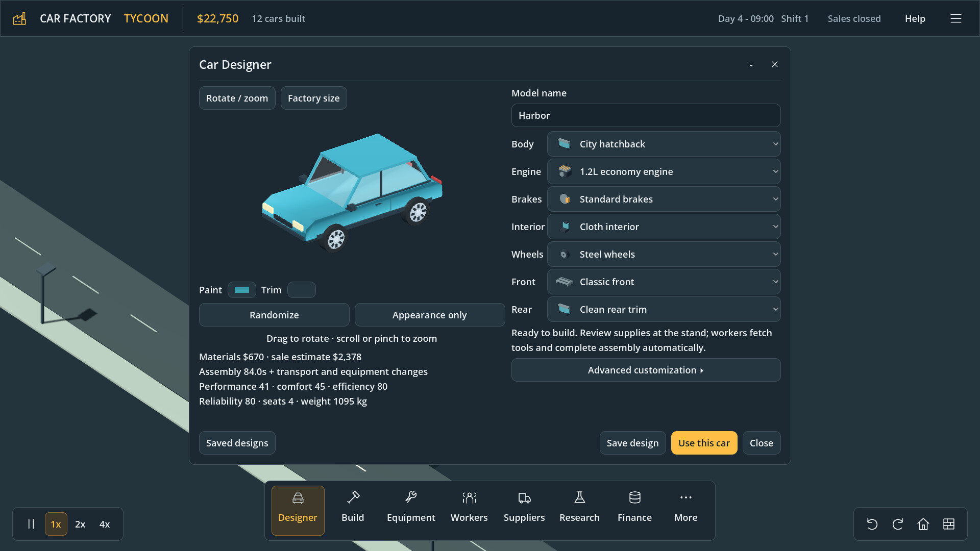Open the Interior dropdown

pos(664,227)
